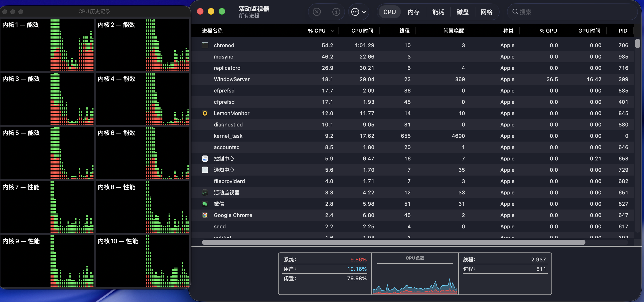
Task: Open the dropdown arrow beside the ellipsis button
Action: [364, 12]
